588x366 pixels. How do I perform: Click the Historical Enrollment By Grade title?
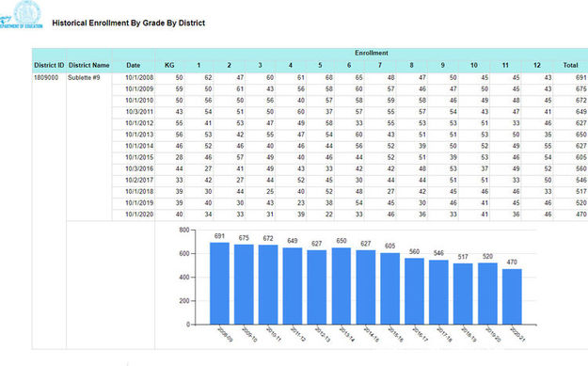tap(129, 23)
